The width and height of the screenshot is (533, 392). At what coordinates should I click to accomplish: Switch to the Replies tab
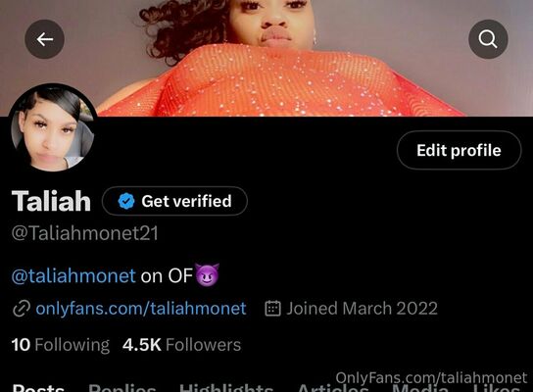122,387
